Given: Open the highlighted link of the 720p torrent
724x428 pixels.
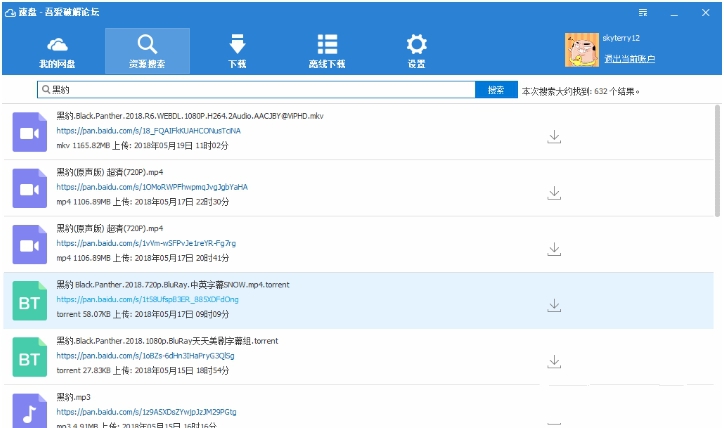Looking at the screenshot, I should [x=148, y=300].
